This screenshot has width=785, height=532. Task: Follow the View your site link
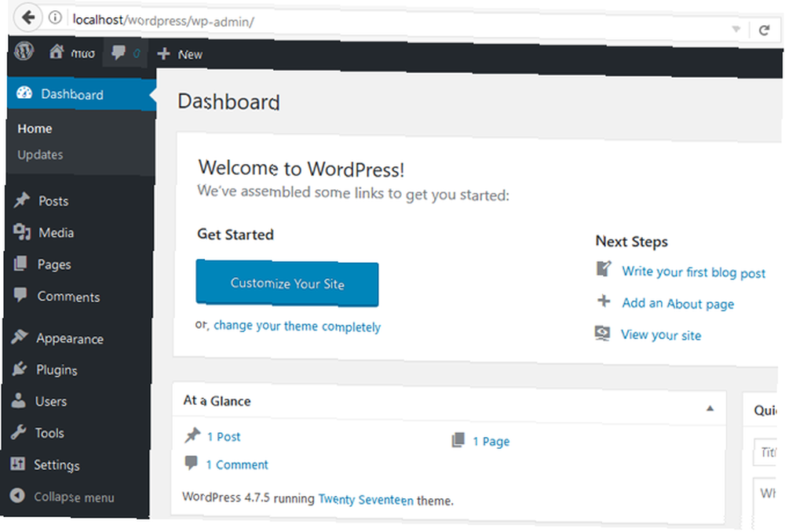click(661, 335)
